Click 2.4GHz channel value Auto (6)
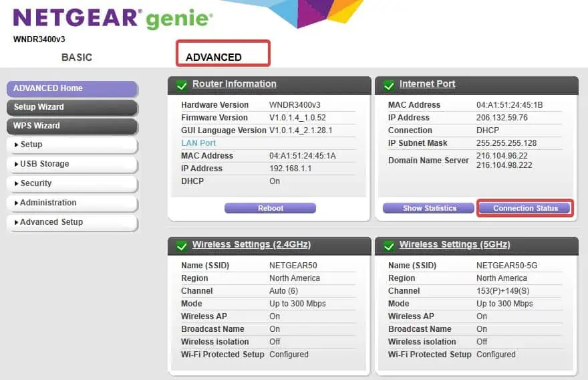Image resolution: width=588 pixels, height=380 pixels. pos(283,291)
